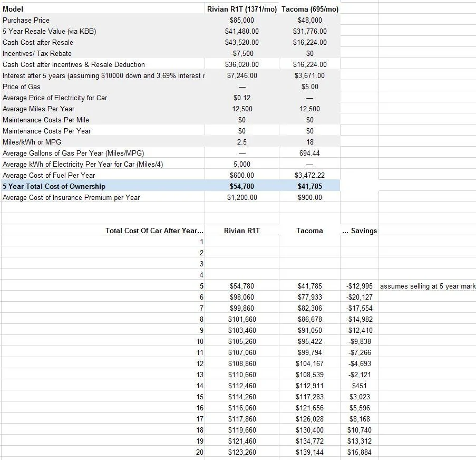Image resolution: width=476 pixels, height=460 pixels.
Task: Select the 694.44 gallons per year cell
Action: click(309, 153)
